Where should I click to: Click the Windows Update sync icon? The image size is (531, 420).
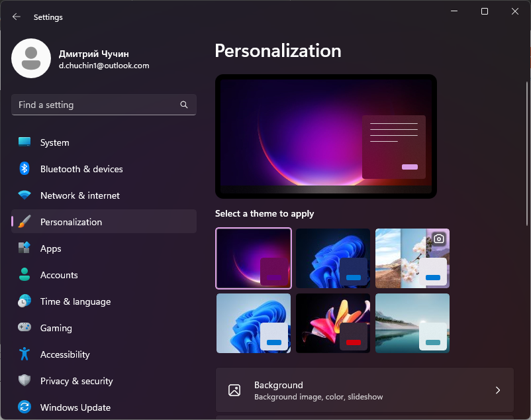point(24,407)
